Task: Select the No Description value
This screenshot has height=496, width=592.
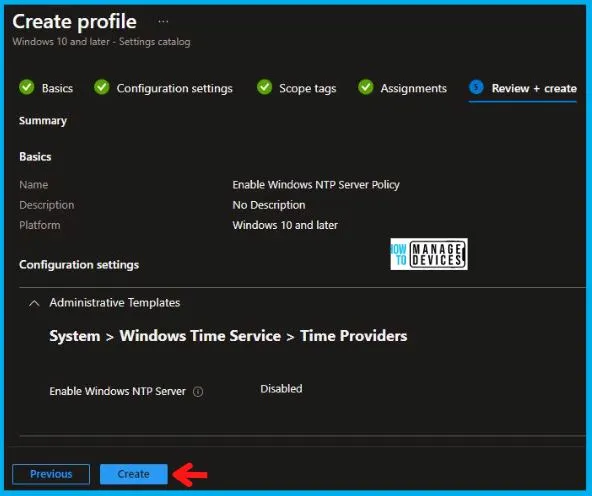Action: point(269,205)
